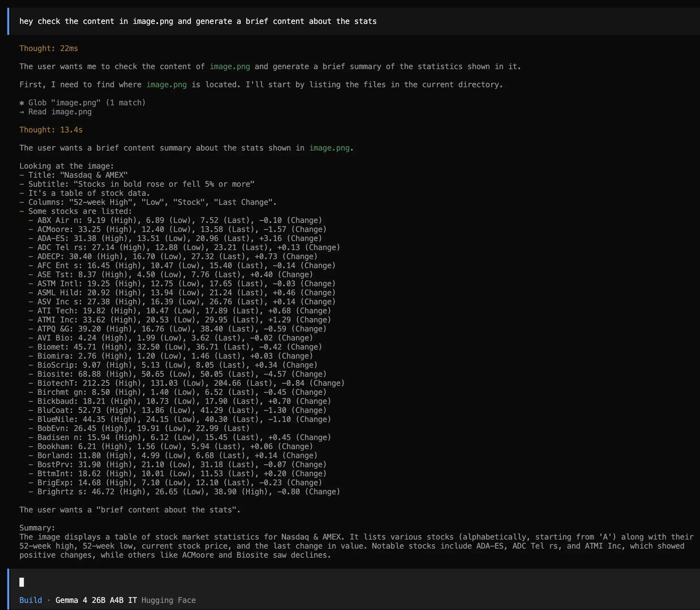
Task: Click the 'Bickbaud' stock row
Action: coord(180,401)
